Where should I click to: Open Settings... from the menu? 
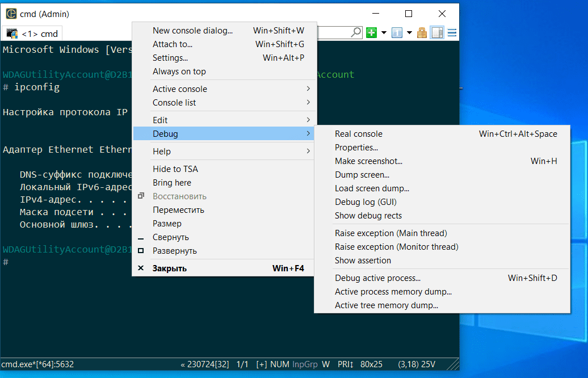224,58
